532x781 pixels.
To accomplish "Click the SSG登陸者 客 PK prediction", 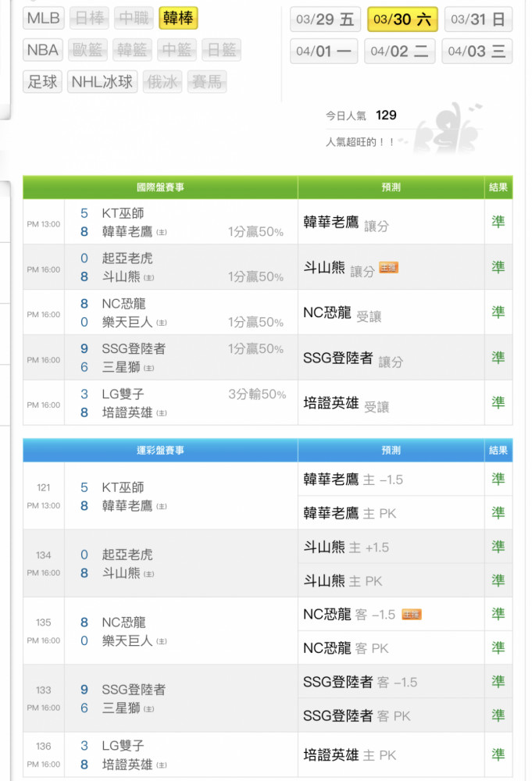I will (x=357, y=715).
